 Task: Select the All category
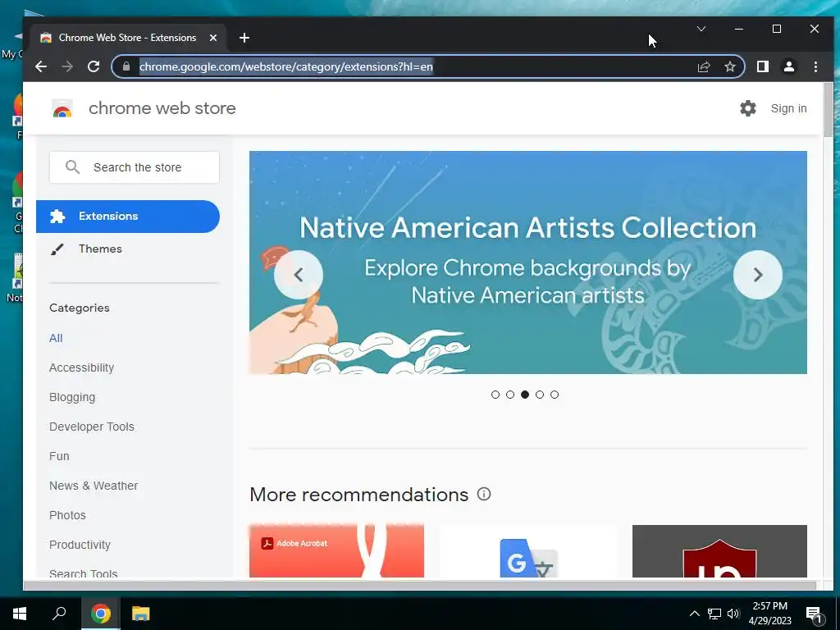[x=56, y=338]
